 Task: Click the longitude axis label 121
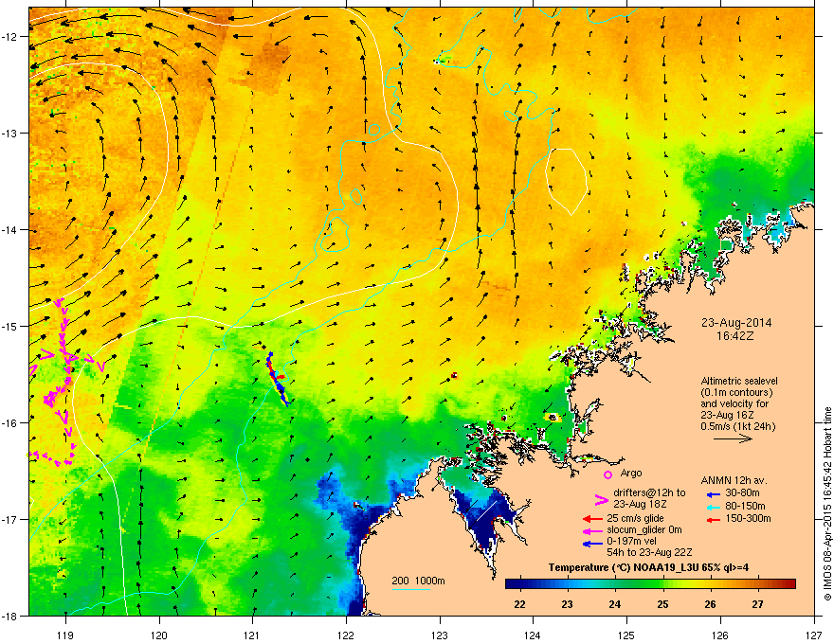(x=252, y=635)
